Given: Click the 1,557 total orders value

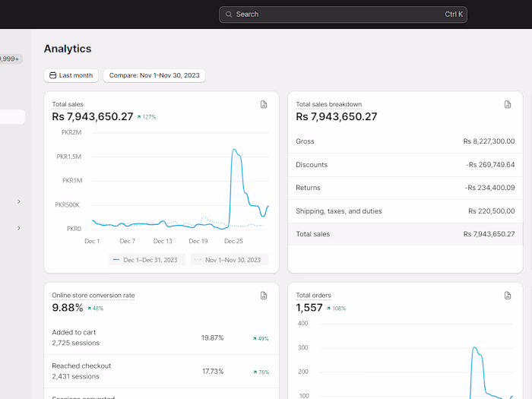Looking at the screenshot, I should (309, 308).
